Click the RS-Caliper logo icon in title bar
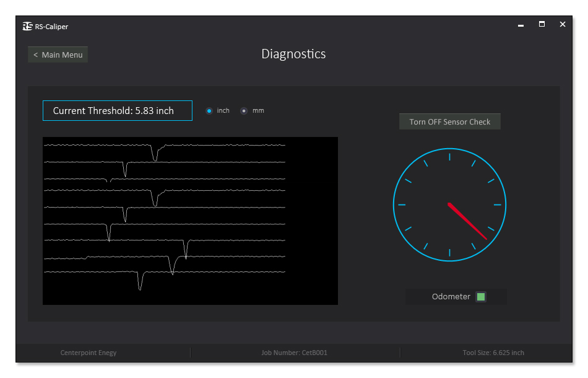Screen dimensions: 588x378 [x=27, y=26]
